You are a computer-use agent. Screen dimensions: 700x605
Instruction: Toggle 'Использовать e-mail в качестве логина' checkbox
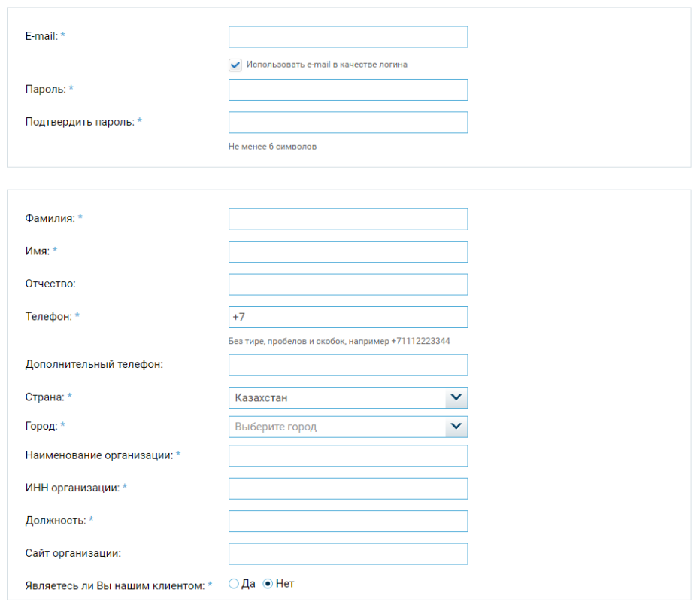pos(235,65)
